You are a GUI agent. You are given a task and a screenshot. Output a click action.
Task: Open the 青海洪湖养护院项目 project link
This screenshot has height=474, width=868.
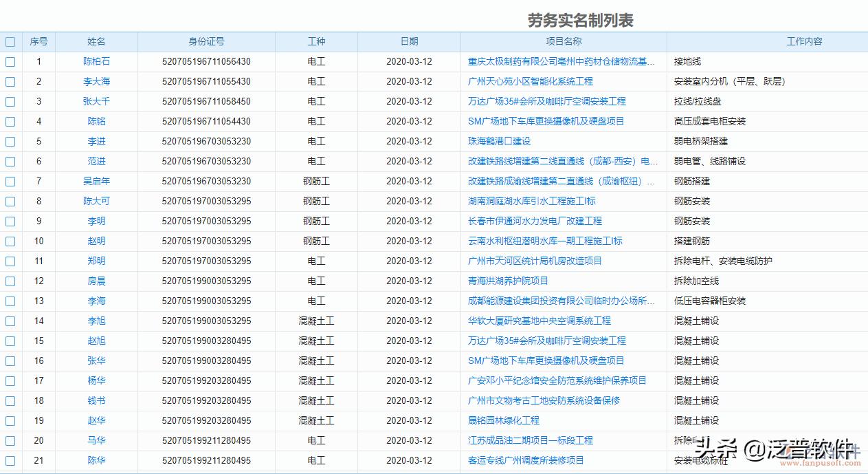[507, 281]
